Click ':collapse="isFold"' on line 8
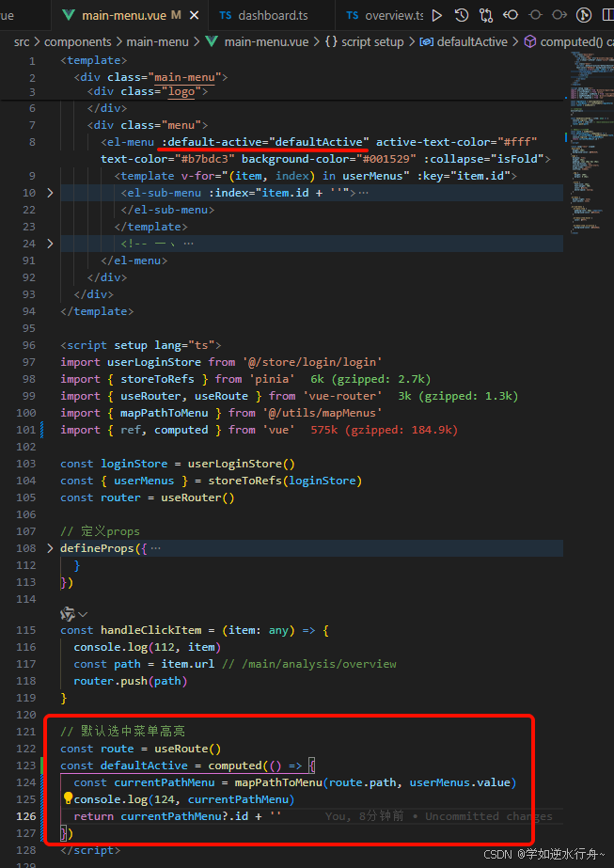The height and width of the screenshot is (868, 614). [483, 159]
